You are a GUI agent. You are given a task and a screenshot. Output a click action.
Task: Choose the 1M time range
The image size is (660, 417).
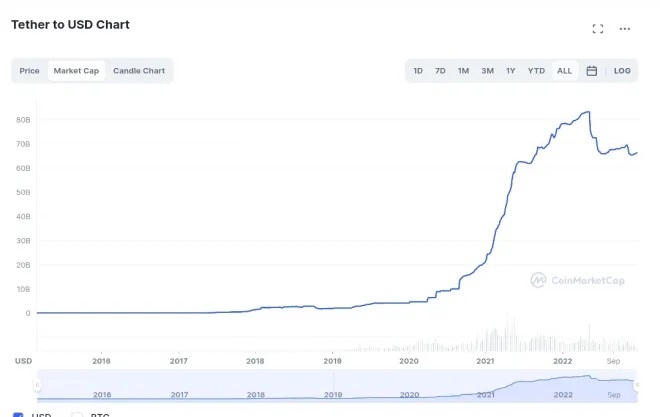pos(463,71)
